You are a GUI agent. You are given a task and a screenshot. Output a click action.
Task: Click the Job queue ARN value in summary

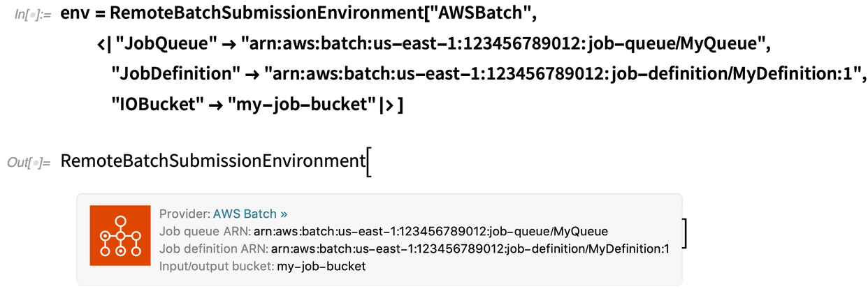point(431,231)
